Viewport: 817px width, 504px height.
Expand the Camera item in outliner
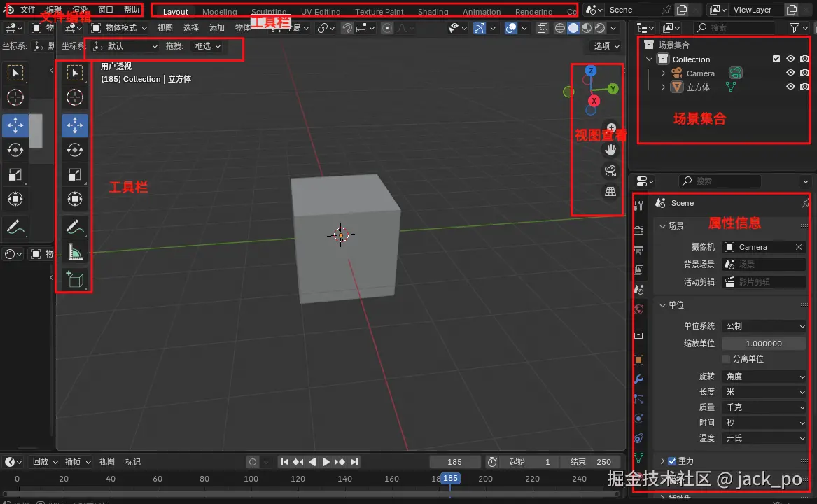[x=664, y=73]
